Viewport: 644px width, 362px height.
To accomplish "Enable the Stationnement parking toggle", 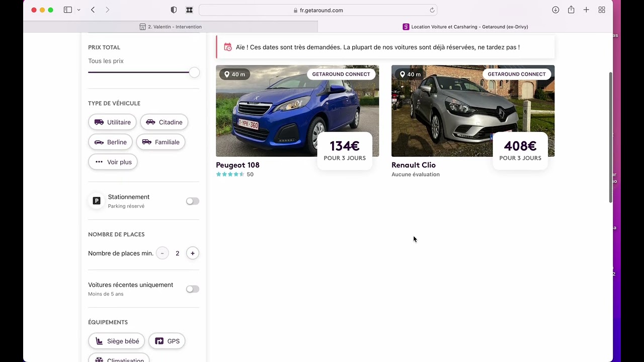I will [x=193, y=201].
